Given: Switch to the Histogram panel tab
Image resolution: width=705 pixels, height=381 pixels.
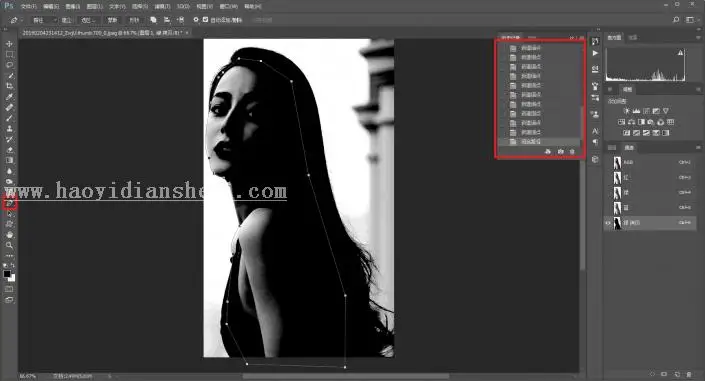Looking at the screenshot, I should tap(614, 37).
